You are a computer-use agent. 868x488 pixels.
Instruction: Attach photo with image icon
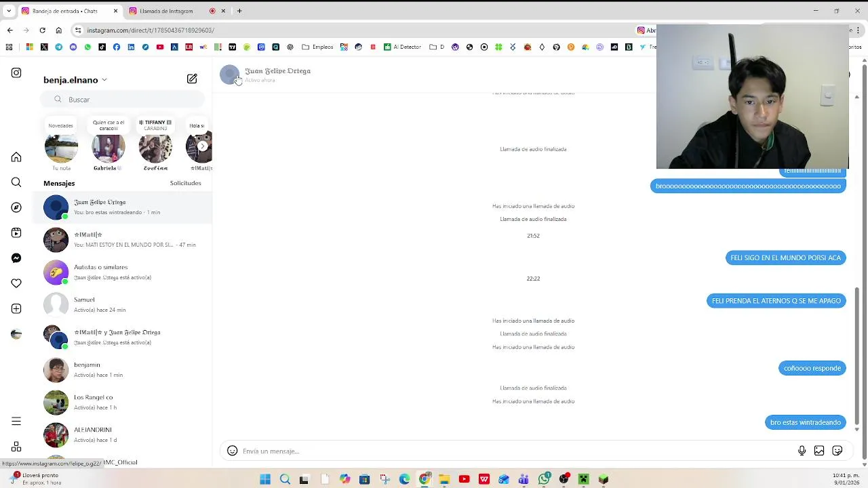pyautogui.click(x=819, y=451)
